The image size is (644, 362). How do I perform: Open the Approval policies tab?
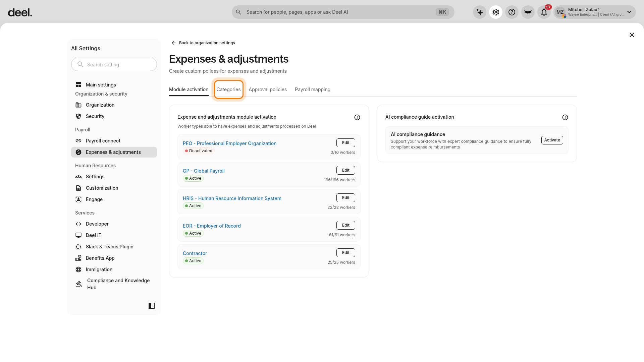click(268, 89)
